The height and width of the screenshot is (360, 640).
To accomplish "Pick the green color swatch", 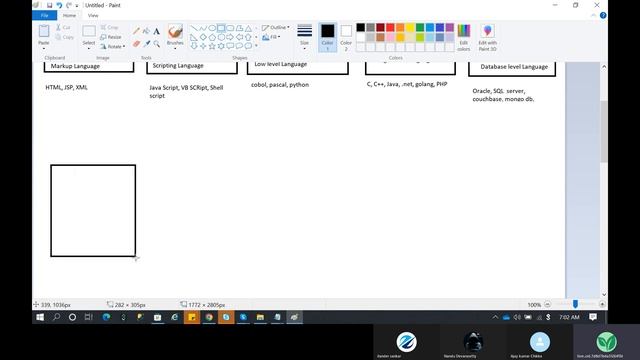I will [420, 27].
